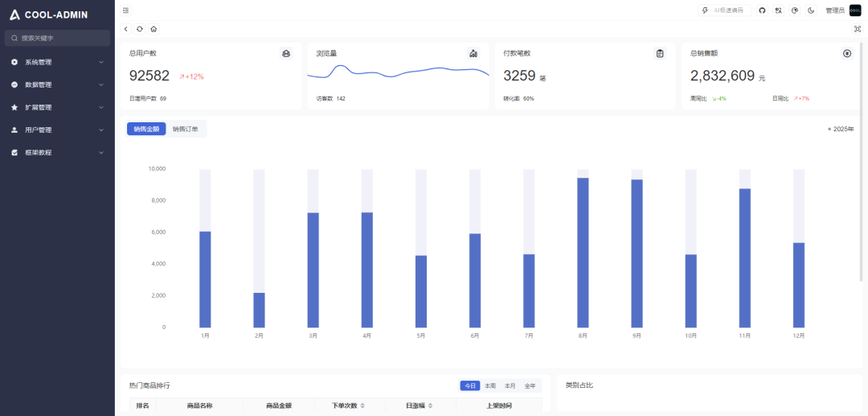Collapse the sidebar using the menu fold icon

pyautogui.click(x=125, y=10)
